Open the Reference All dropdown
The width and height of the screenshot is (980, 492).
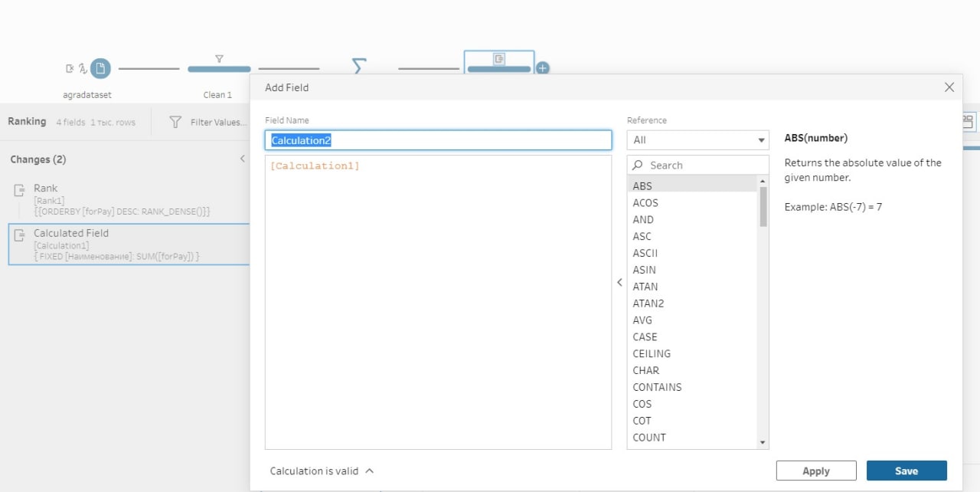pyautogui.click(x=697, y=140)
